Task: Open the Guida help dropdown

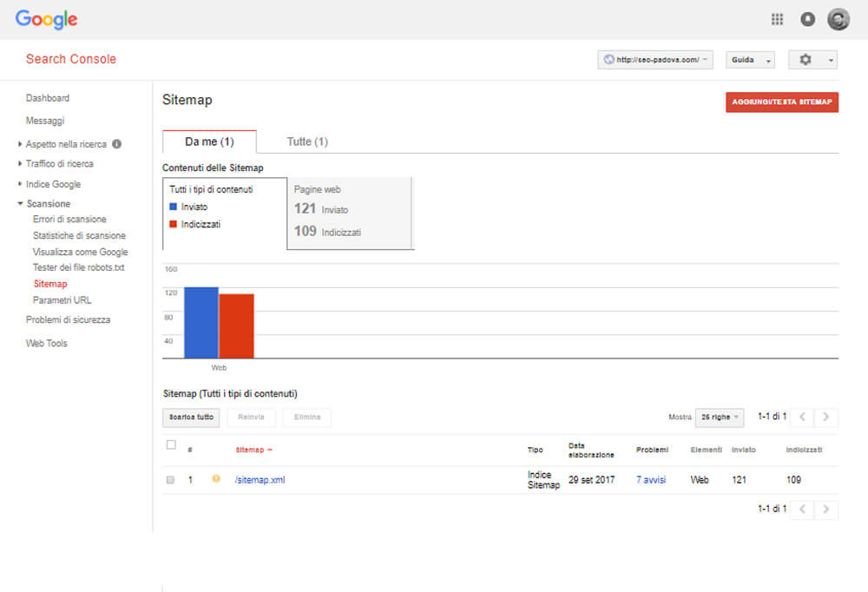Action: (750, 60)
